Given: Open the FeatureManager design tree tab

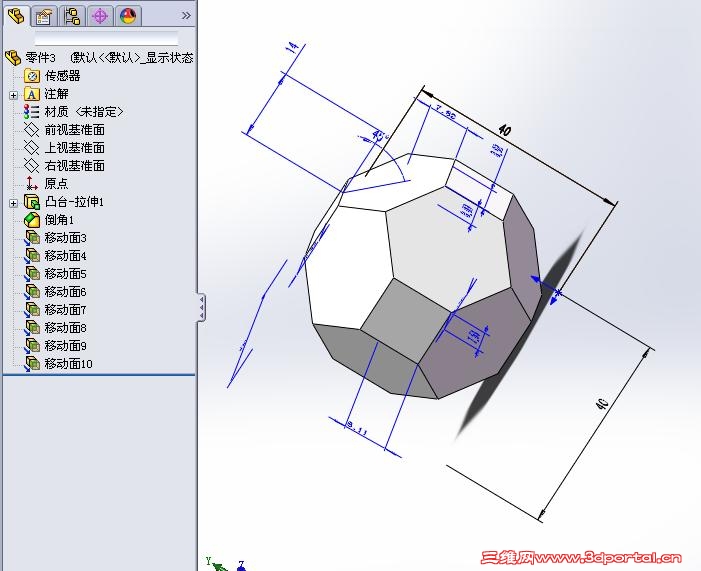Looking at the screenshot, I should (16, 17).
